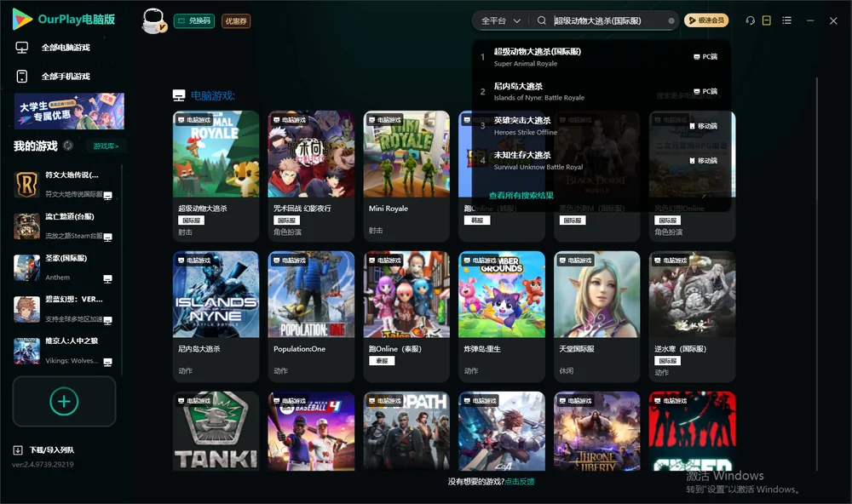Open the 游戏库> link
Viewport: 852px width, 504px height.
pos(106,146)
